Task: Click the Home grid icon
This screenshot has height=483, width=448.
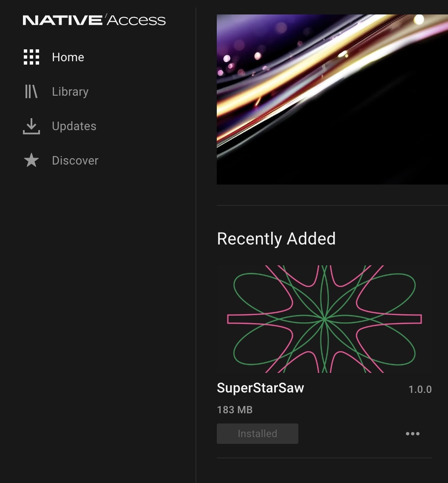Action: 31,57
